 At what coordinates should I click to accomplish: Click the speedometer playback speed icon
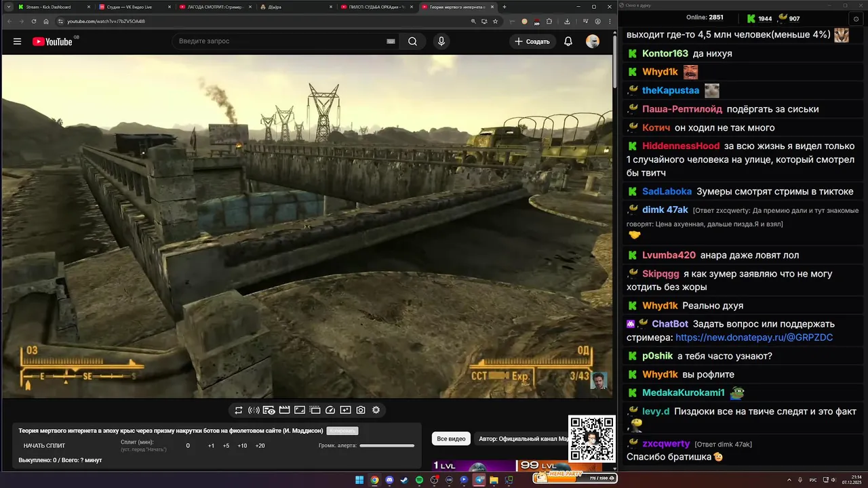[330, 410]
